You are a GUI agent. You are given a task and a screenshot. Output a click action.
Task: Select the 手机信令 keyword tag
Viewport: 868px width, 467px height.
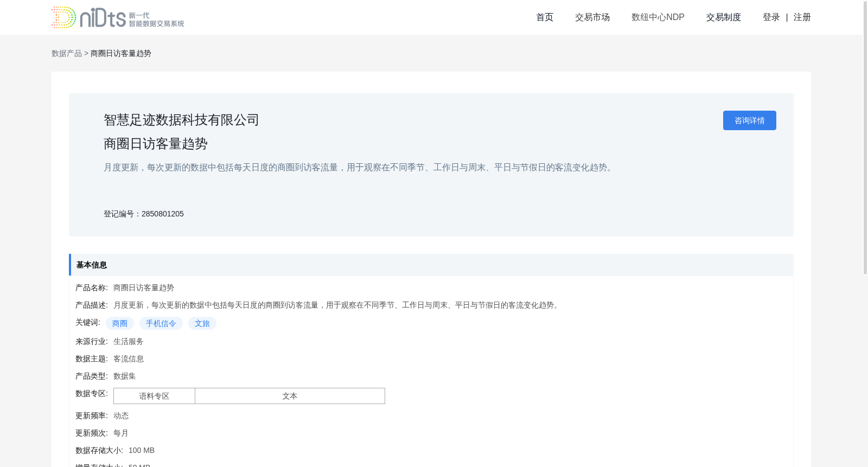point(161,323)
